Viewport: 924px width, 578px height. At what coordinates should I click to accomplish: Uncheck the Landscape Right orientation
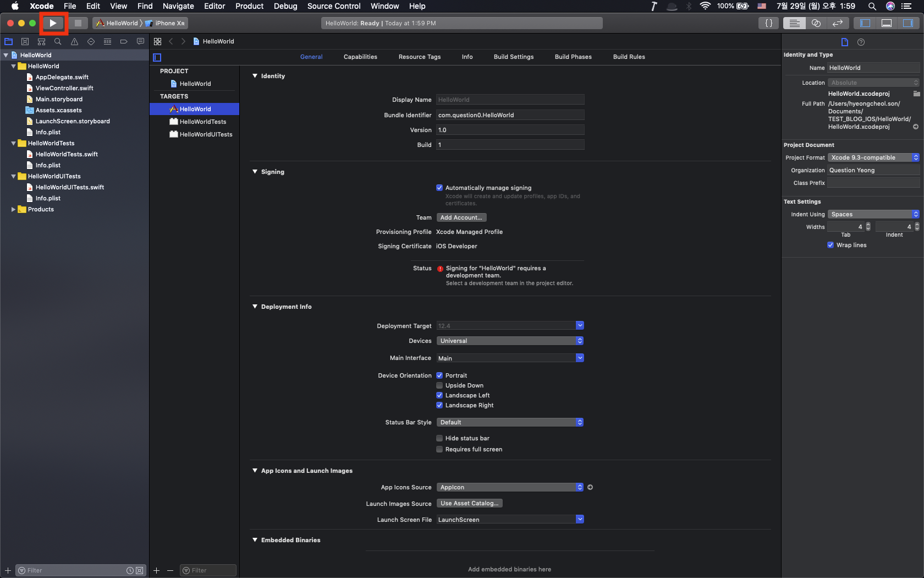tap(439, 405)
